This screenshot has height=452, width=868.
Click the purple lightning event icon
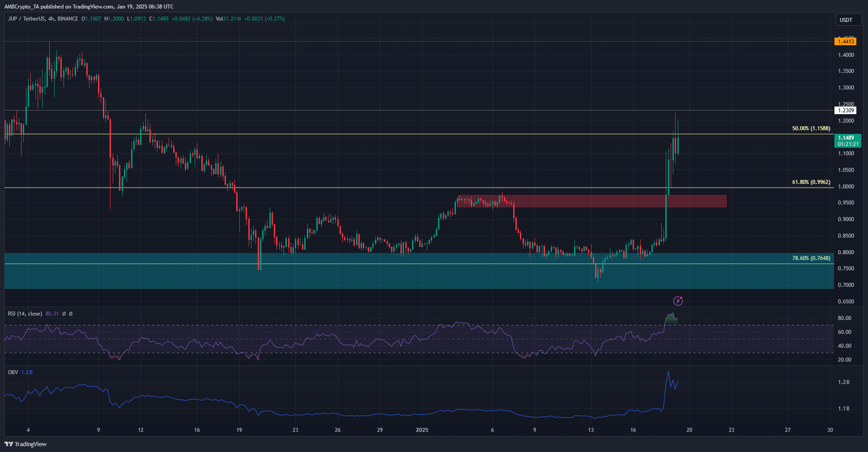click(678, 301)
